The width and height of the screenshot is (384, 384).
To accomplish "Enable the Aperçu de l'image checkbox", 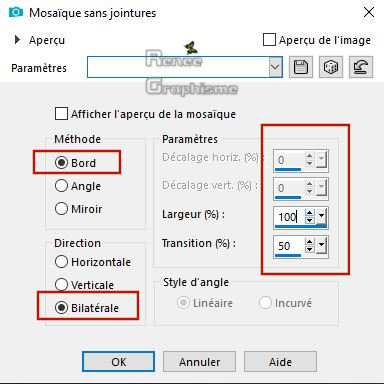I will (269, 40).
